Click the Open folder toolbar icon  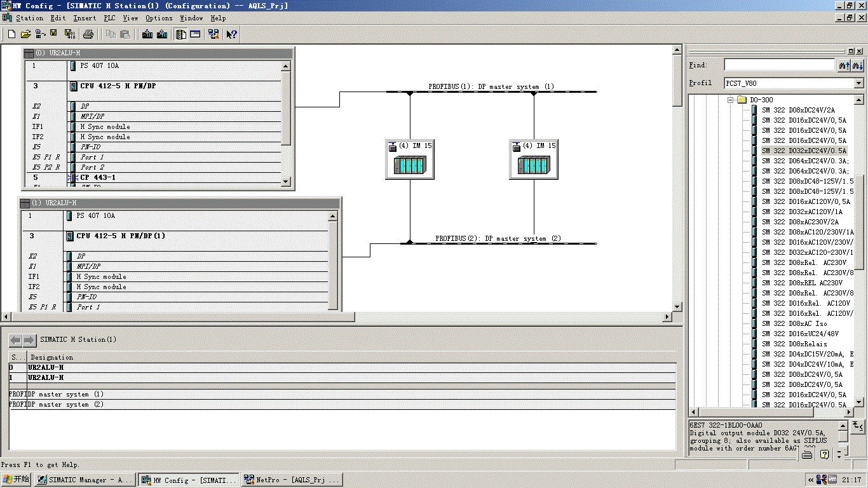pyautogui.click(x=25, y=34)
